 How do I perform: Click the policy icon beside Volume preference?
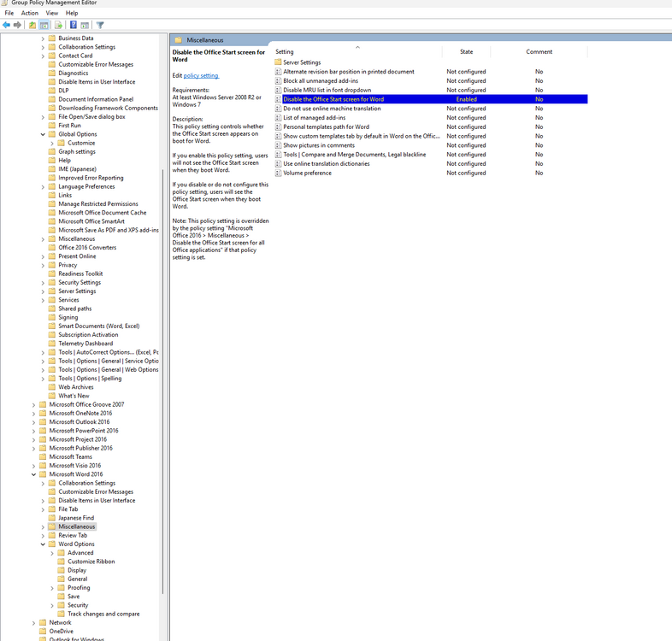[278, 173]
